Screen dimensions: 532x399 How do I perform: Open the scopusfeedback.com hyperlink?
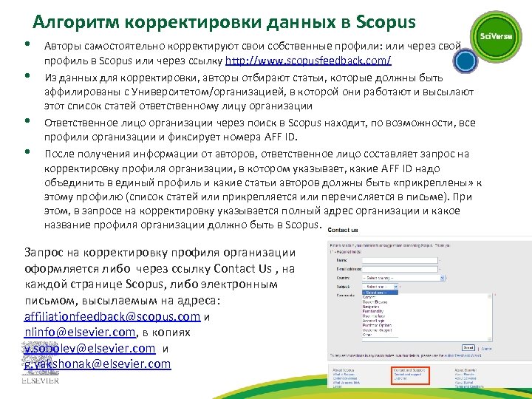308,61
